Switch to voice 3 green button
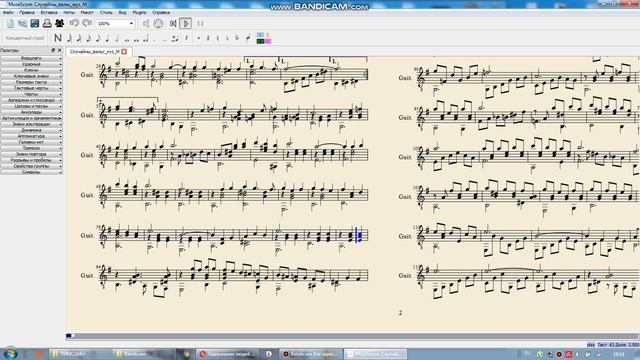 [260, 41]
